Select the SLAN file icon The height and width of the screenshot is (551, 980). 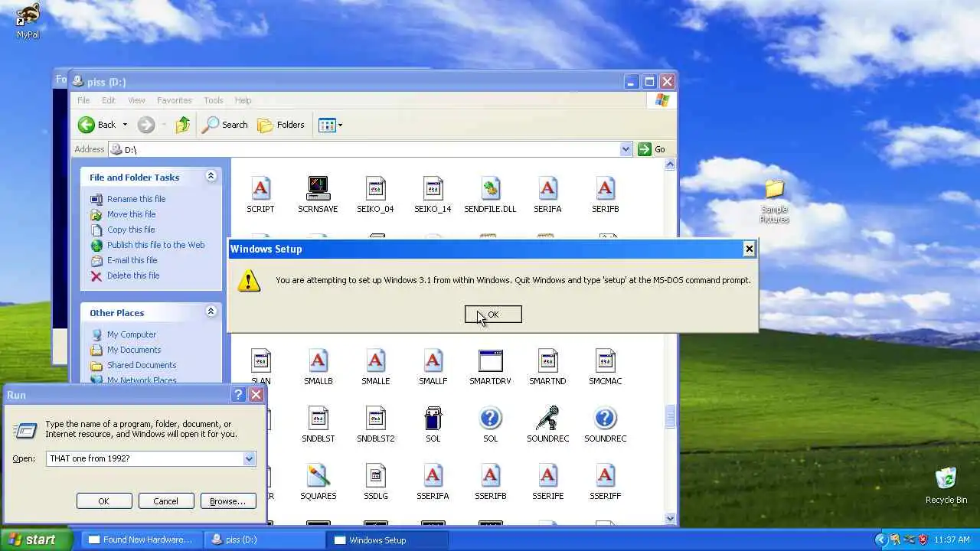(260, 360)
